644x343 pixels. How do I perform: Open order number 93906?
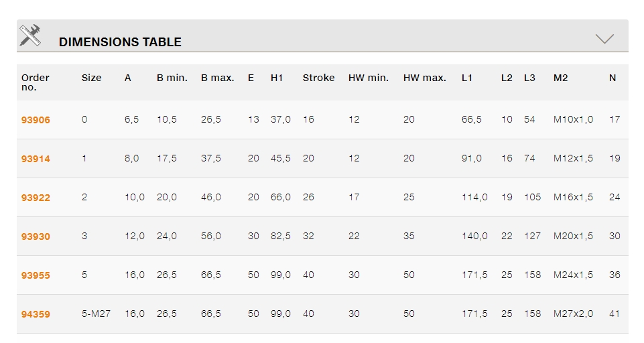pyautogui.click(x=36, y=120)
